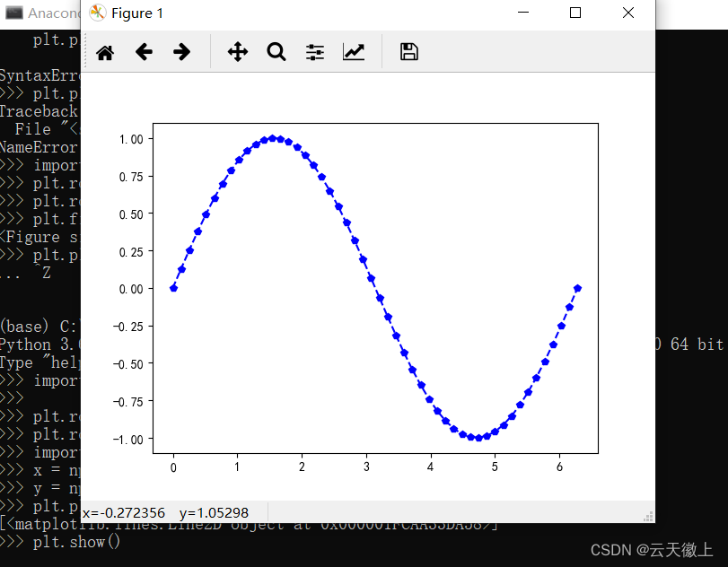Close the Figure 1 window
Image resolution: width=728 pixels, height=567 pixels.
click(x=628, y=13)
